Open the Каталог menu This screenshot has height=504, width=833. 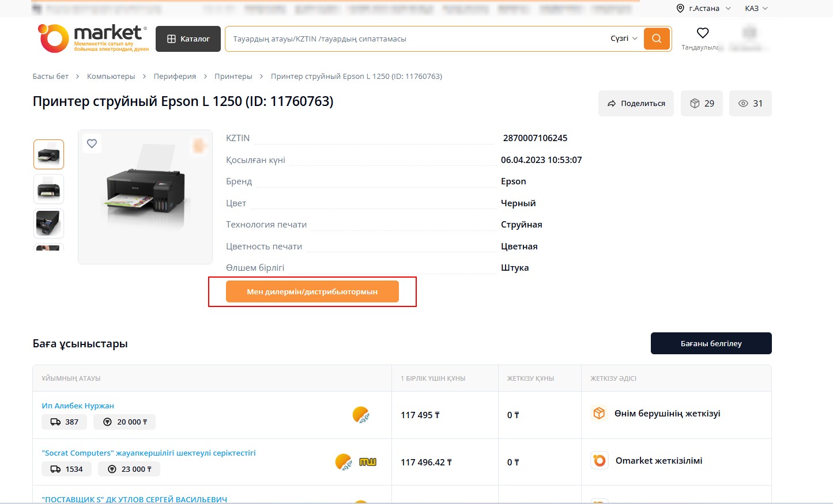188,39
